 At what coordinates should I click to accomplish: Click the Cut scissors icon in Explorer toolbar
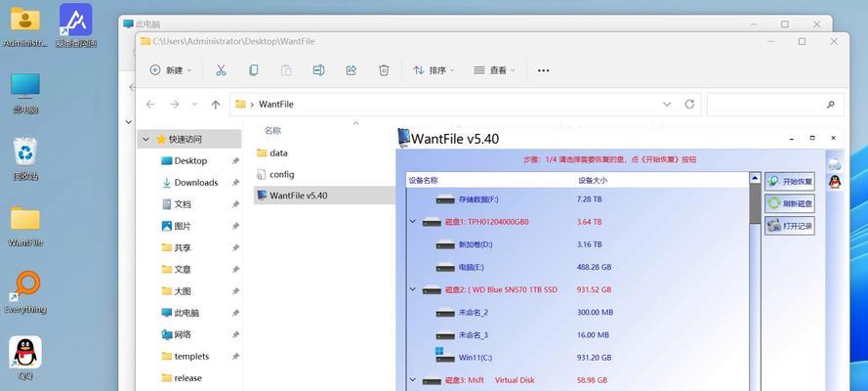click(221, 70)
